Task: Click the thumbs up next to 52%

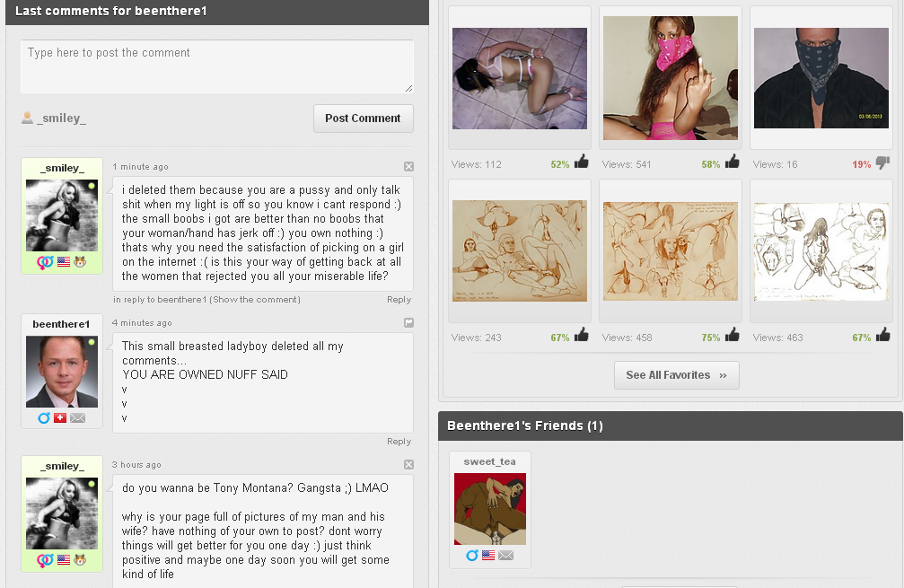Action: click(x=581, y=162)
